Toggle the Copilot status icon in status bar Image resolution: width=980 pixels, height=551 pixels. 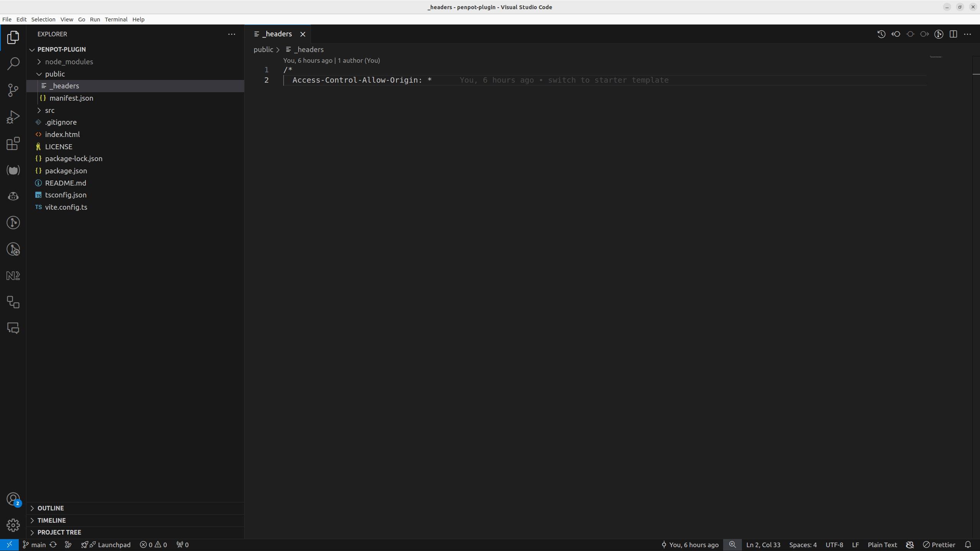coord(910,544)
